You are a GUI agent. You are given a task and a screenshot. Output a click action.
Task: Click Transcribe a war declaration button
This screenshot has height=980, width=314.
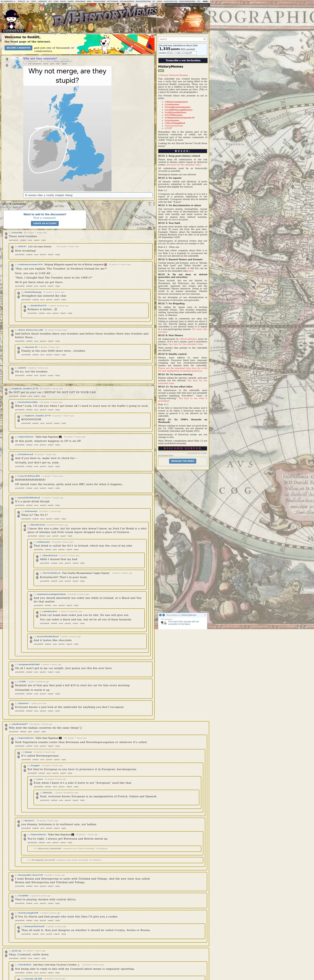tap(183, 60)
